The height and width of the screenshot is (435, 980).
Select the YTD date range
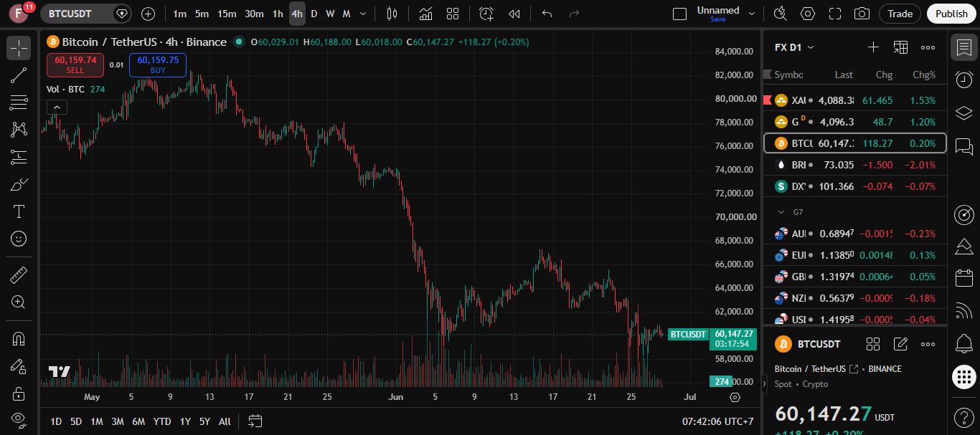[162, 421]
